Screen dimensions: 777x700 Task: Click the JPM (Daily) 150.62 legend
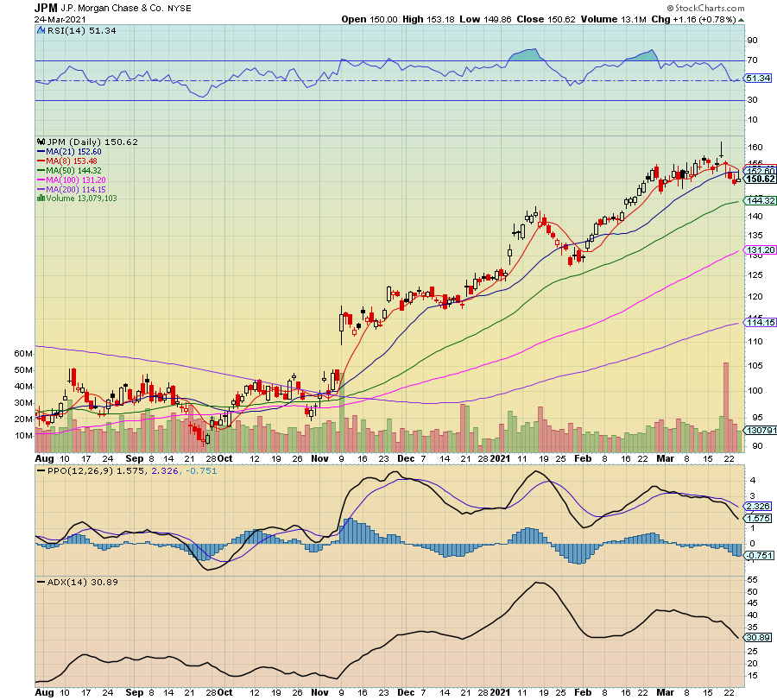[x=92, y=142]
